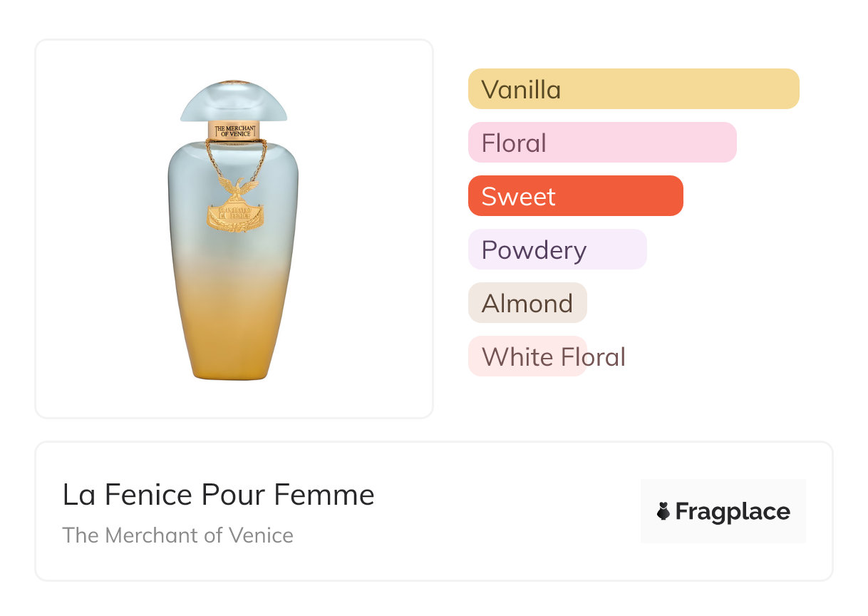The height and width of the screenshot is (616, 868).
Task: Click the word Powdery in the lilac bar
Action: [534, 250]
